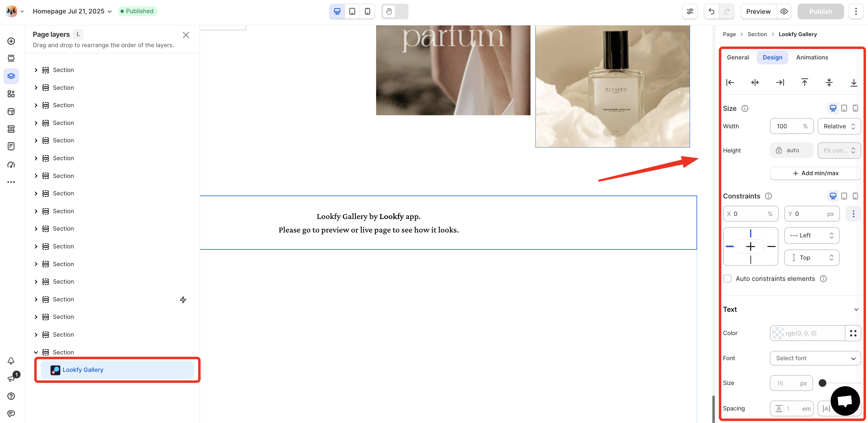Open the Select font dropdown
The width and height of the screenshot is (868, 423).
[x=815, y=358]
